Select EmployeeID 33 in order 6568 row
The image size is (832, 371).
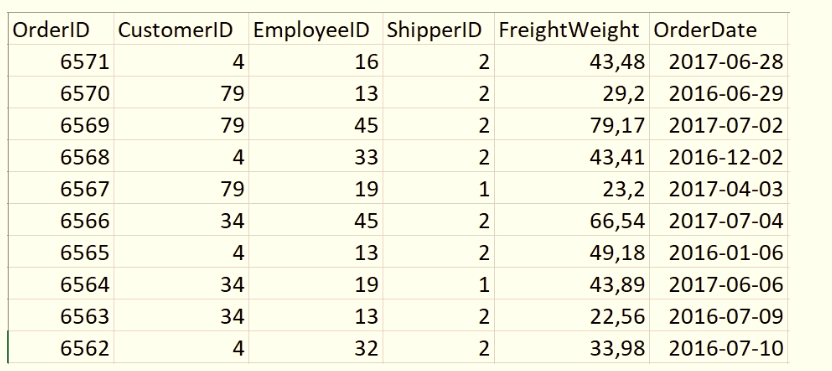[316, 157]
